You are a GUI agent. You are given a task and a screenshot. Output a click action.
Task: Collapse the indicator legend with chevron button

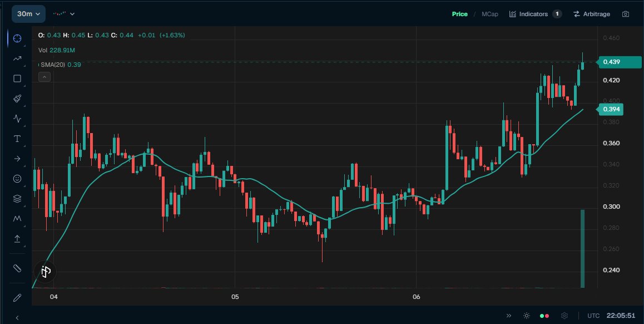pos(44,76)
